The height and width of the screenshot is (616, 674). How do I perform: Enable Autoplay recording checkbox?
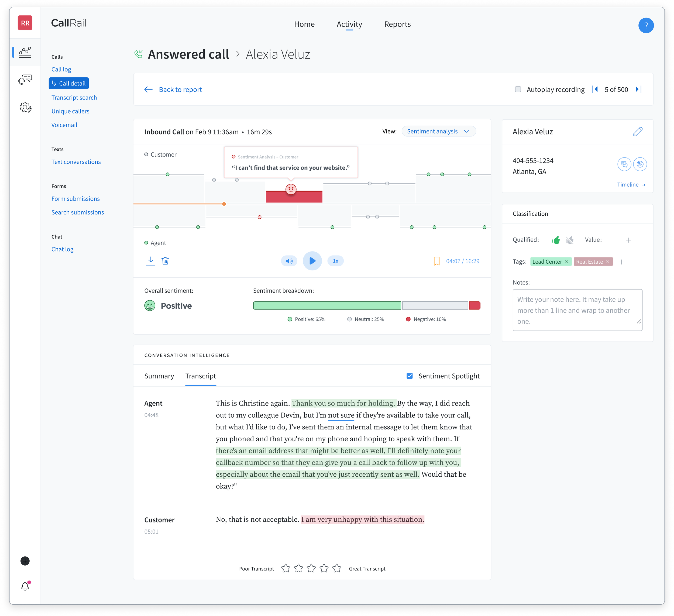(x=518, y=89)
